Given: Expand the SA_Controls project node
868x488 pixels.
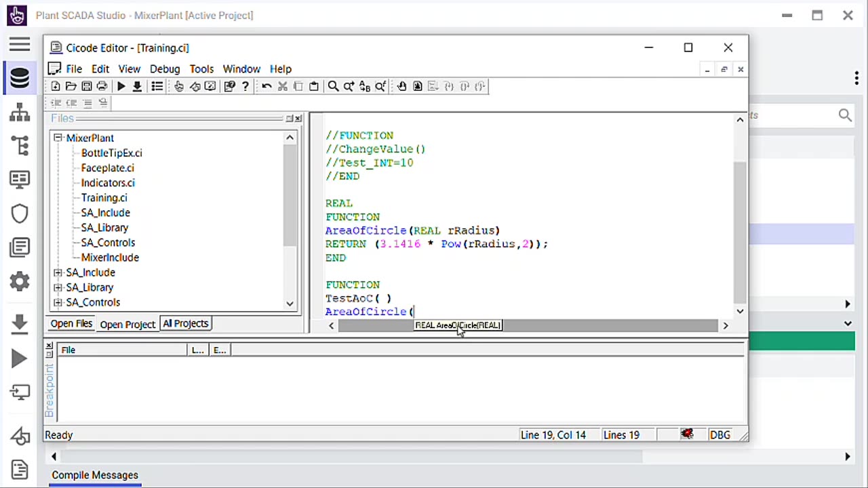Looking at the screenshot, I should tap(58, 302).
